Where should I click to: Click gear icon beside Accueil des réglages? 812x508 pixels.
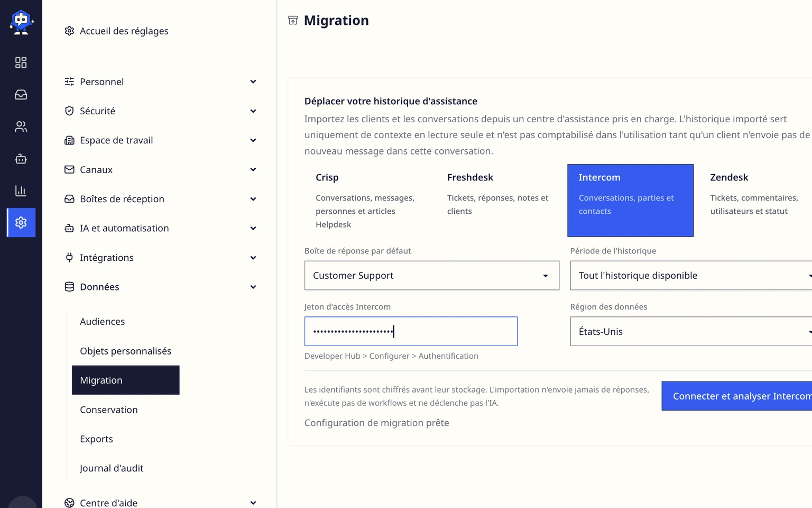tap(69, 31)
